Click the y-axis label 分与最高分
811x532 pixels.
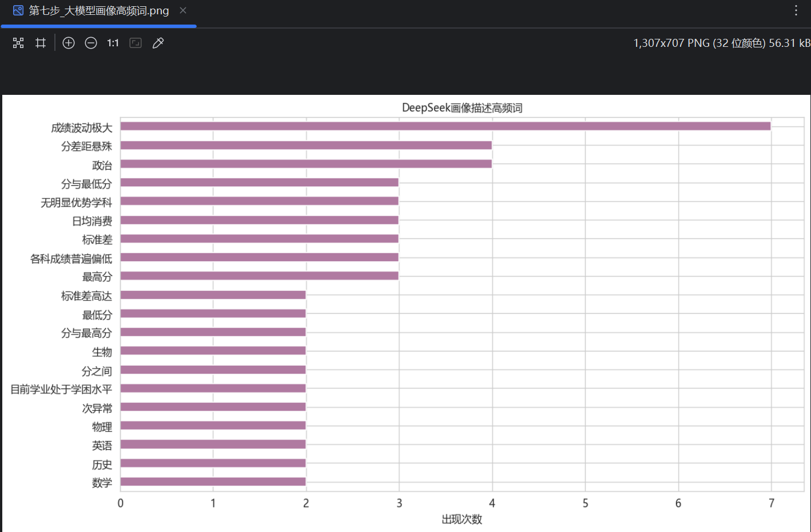click(87, 333)
